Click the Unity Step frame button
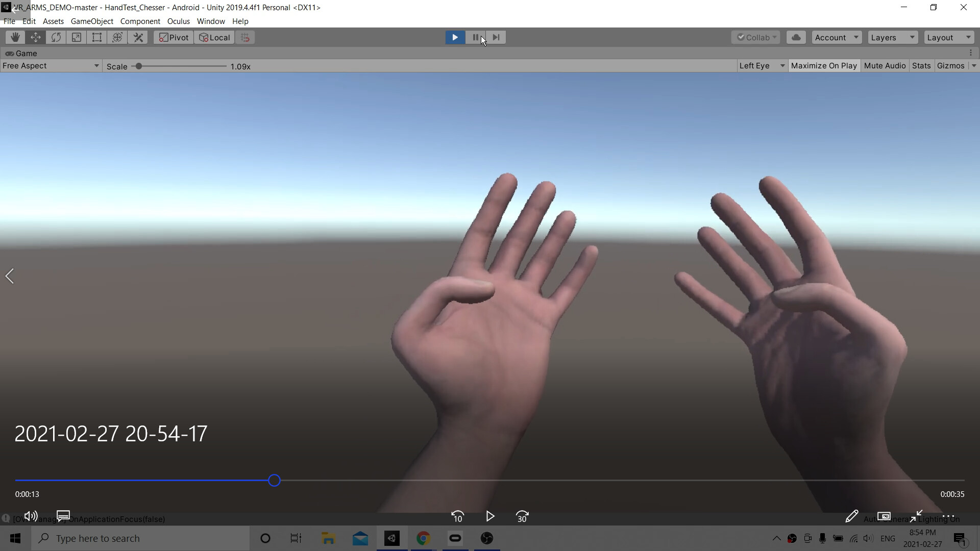The width and height of the screenshot is (980, 551). [496, 37]
